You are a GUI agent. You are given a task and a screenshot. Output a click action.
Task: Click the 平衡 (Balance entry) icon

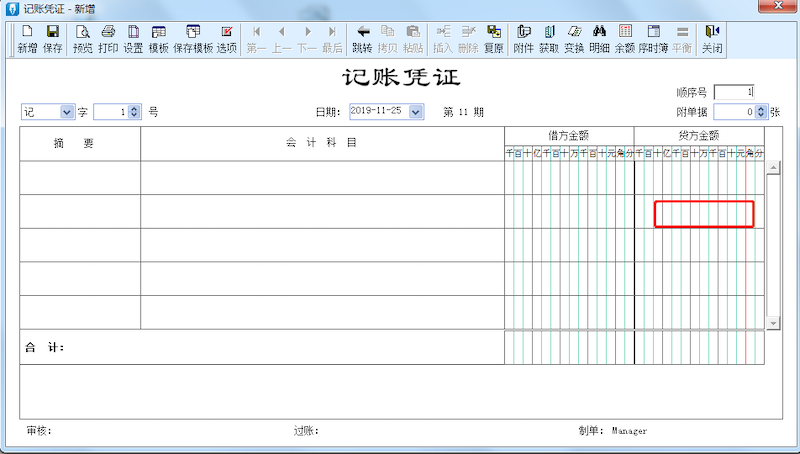click(682, 39)
